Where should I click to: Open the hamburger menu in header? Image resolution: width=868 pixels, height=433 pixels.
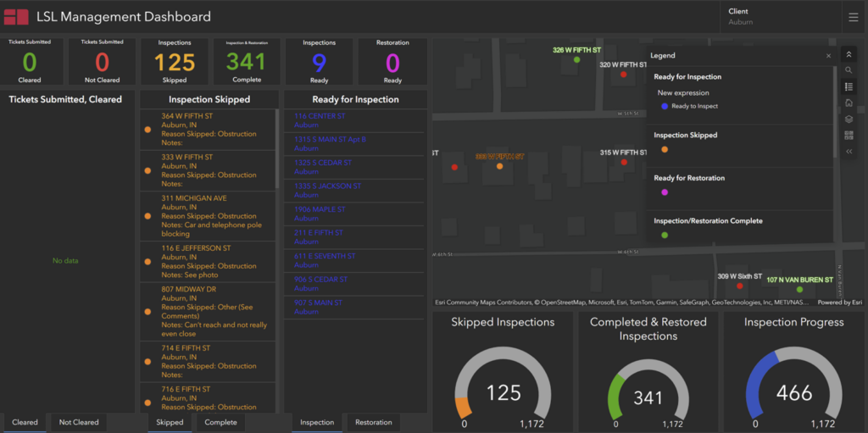click(853, 18)
